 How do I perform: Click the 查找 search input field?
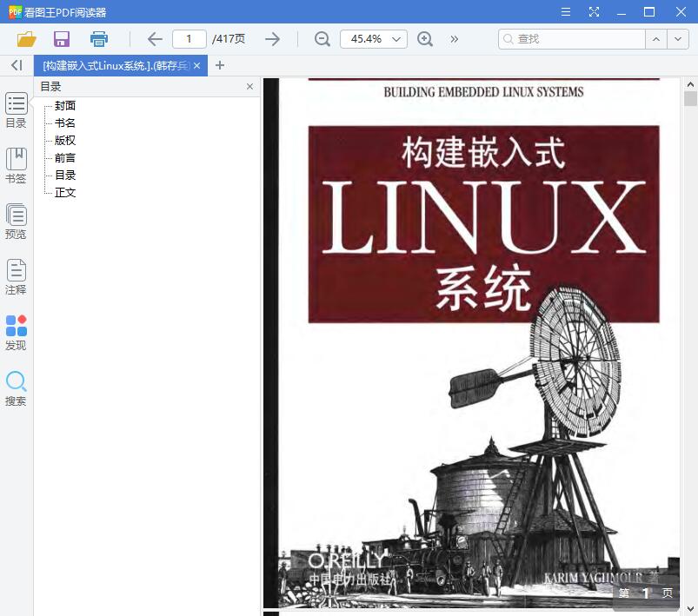(572, 39)
